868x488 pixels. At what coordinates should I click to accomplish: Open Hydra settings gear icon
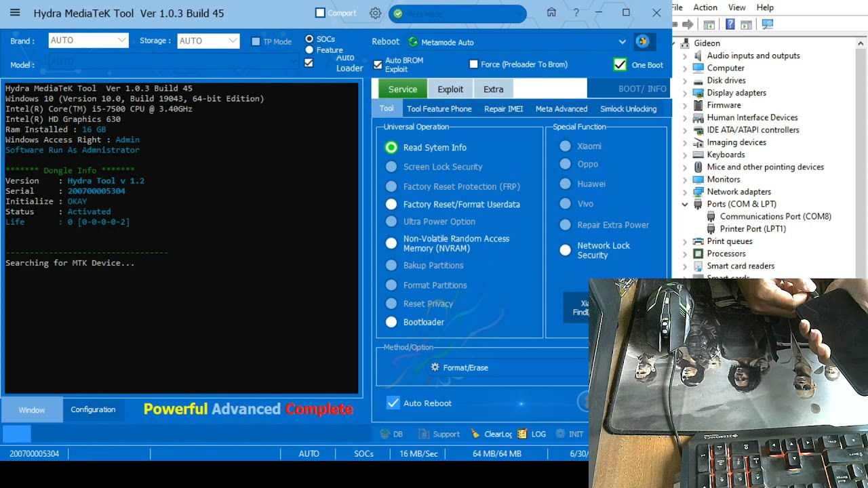pyautogui.click(x=375, y=13)
